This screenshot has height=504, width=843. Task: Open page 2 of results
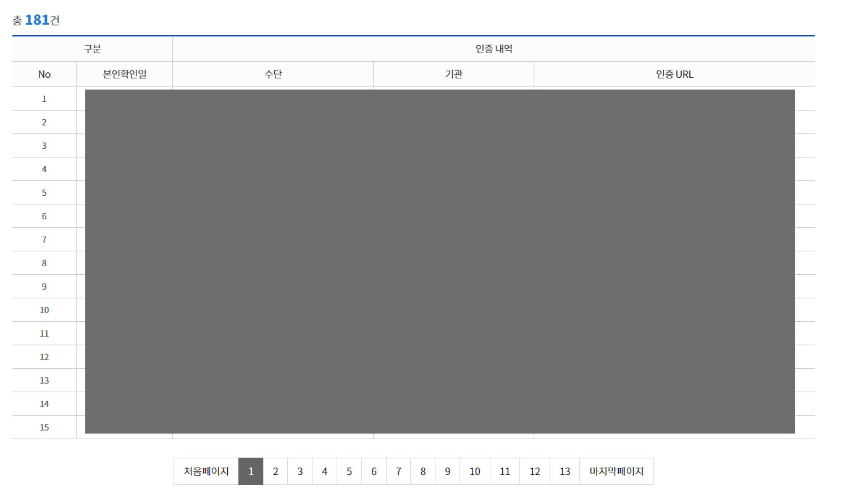pyautogui.click(x=275, y=471)
